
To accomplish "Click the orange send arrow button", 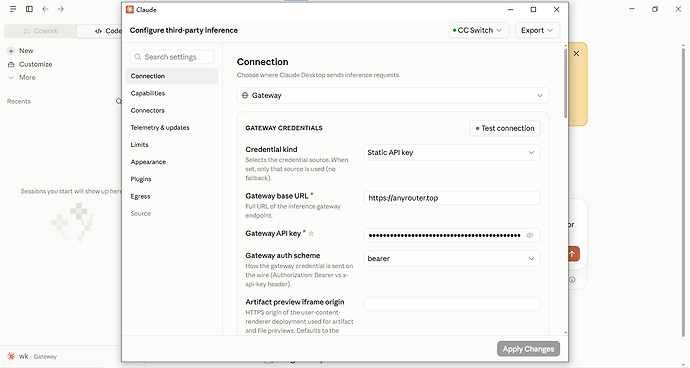I will (x=573, y=254).
